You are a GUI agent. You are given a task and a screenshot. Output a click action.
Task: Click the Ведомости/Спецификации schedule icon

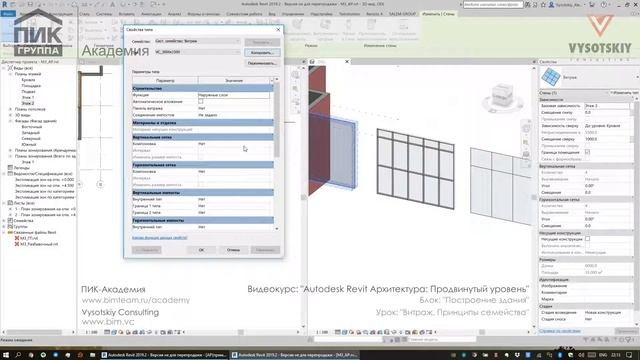[10, 173]
